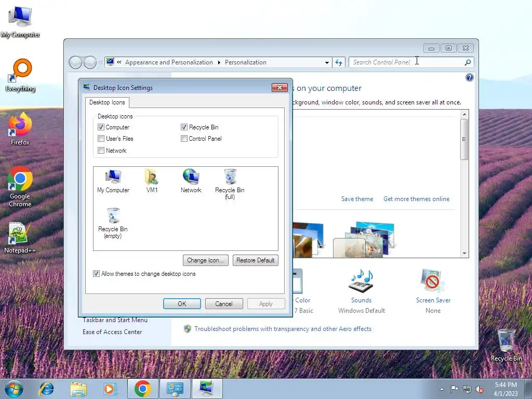Launch Internet Explorer from the taskbar
The width and height of the screenshot is (532, 399).
click(46, 389)
